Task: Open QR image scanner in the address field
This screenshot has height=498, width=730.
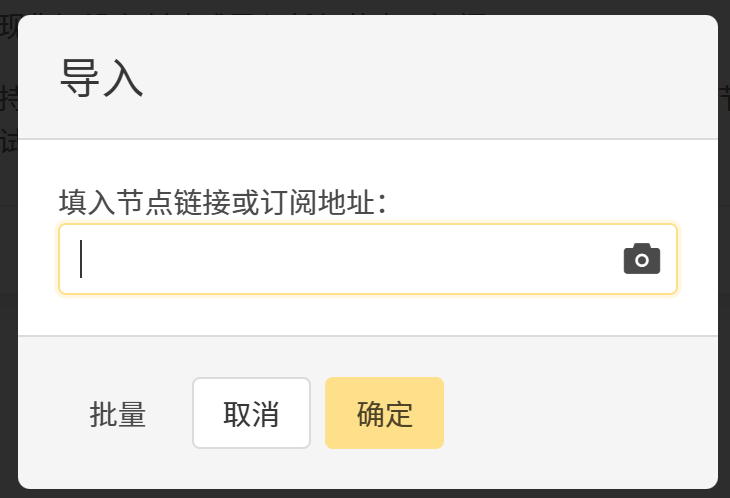Action: click(642, 259)
